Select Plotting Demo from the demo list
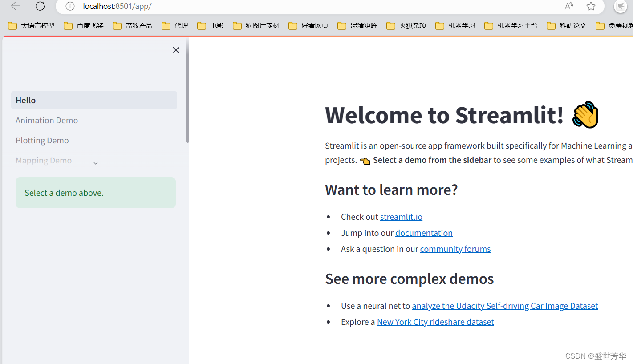633x364 pixels. (x=42, y=140)
